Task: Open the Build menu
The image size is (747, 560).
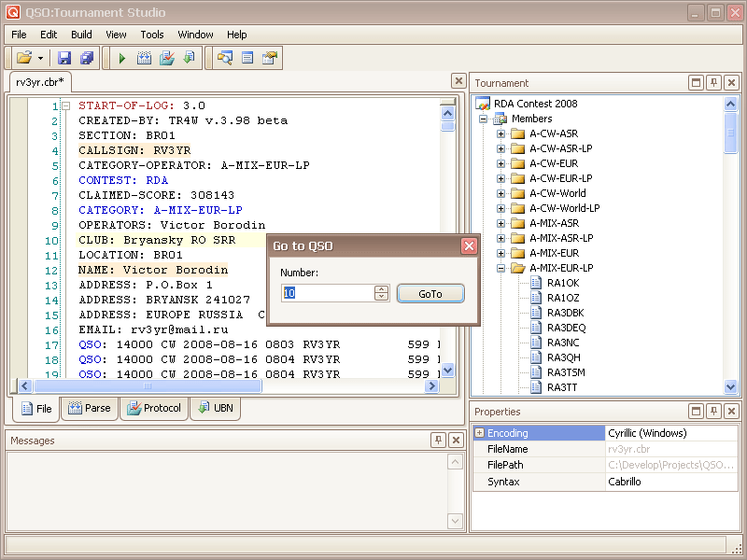Action: point(81,35)
